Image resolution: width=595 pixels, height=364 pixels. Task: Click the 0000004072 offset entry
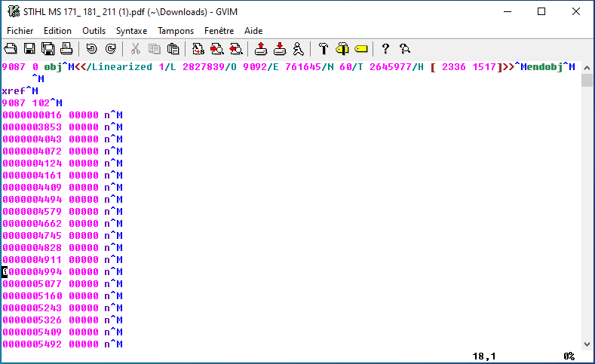(32, 151)
